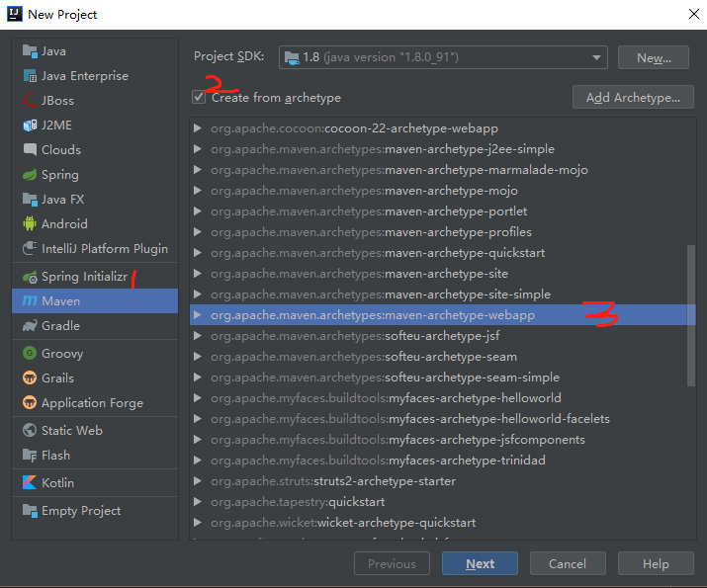Expand cocoon-22-archetype-webapp node
The image size is (707, 588).
pyautogui.click(x=197, y=128)
